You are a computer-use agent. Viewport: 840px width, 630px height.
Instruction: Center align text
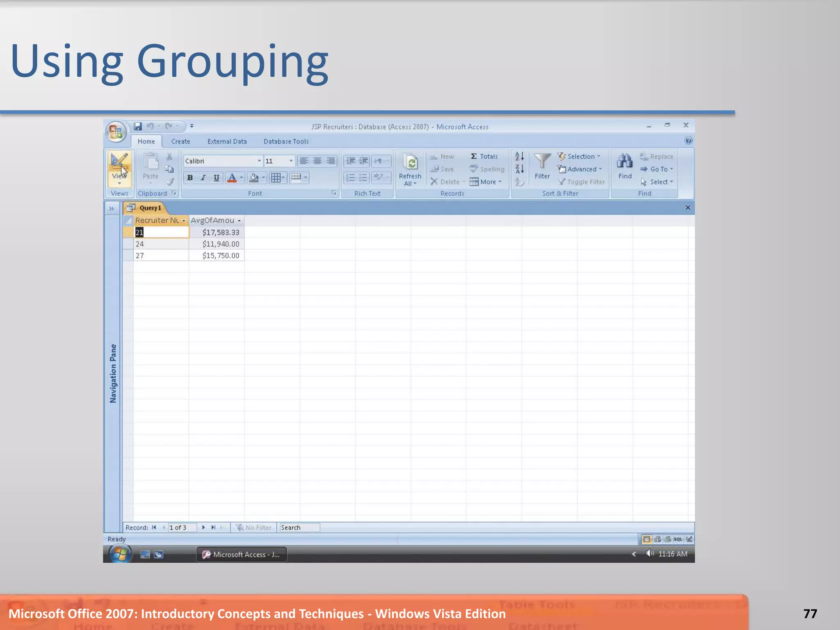317,161
